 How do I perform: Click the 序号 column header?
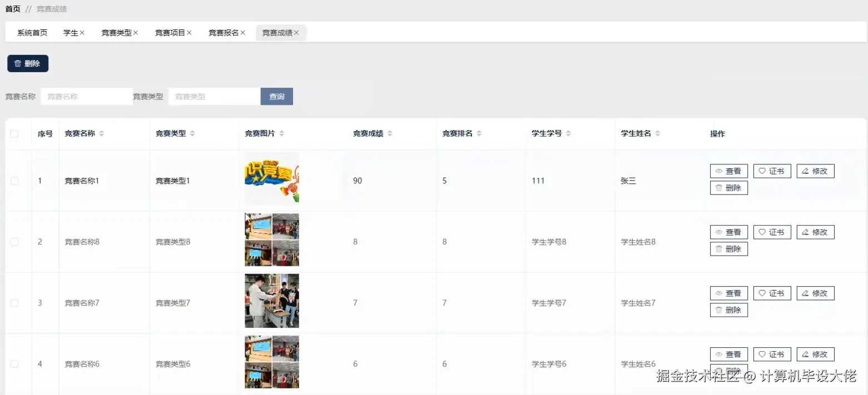[x=45, y=134]
